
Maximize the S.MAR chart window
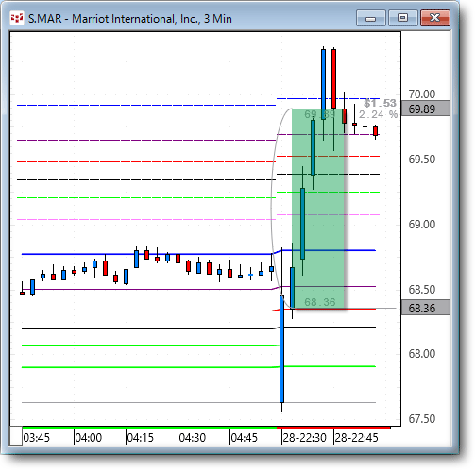click(402, 18)
